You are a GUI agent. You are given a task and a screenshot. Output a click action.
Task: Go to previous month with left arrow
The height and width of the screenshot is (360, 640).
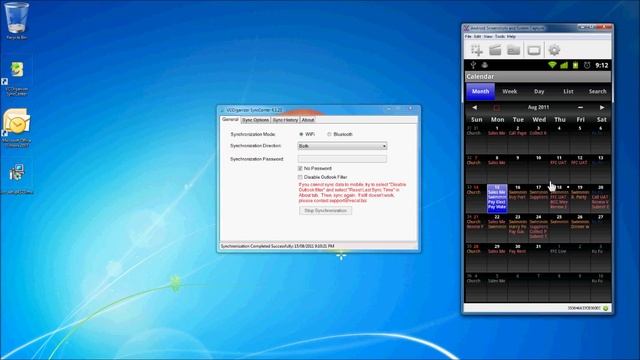pos(474,107)
